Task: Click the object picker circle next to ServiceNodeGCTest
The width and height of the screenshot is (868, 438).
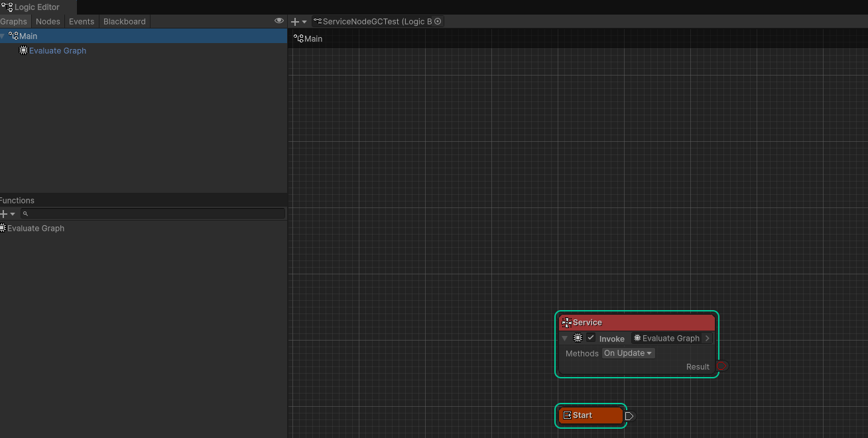Action: (438, 21)
